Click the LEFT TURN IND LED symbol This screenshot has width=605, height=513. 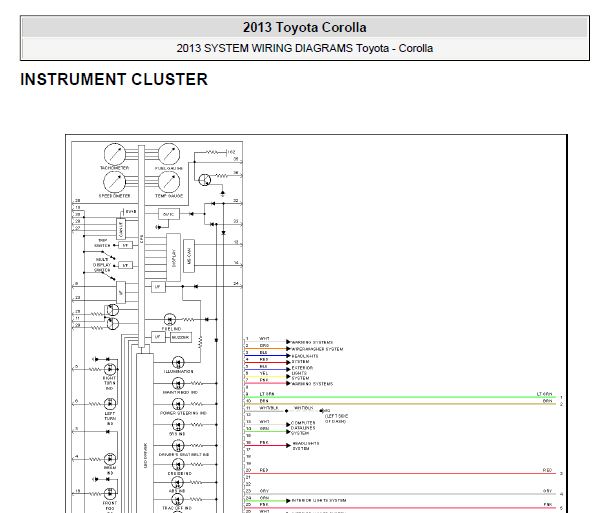point(110,404)
